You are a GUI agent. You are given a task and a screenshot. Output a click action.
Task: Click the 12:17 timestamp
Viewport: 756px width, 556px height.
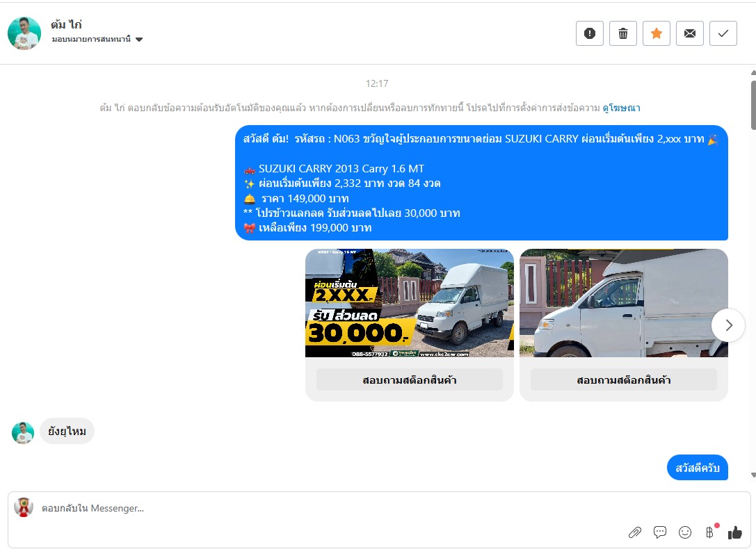point(376,83)
